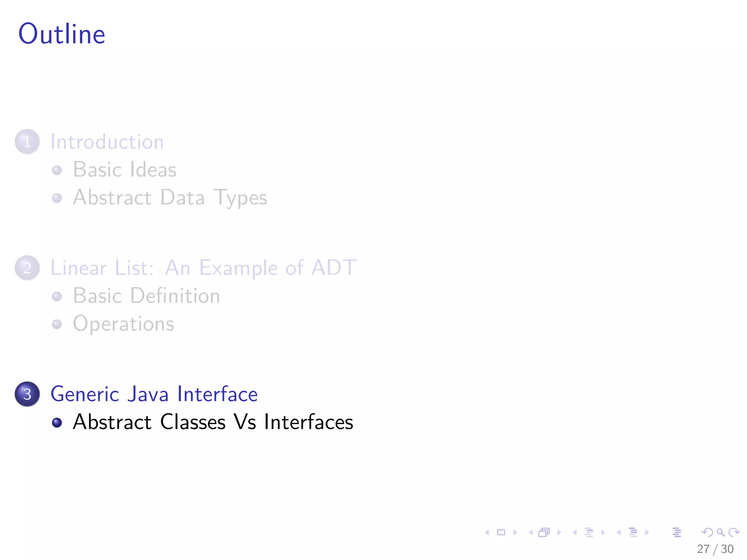Open the Introduction section link

pyautogui.click(x=107, y=141)
